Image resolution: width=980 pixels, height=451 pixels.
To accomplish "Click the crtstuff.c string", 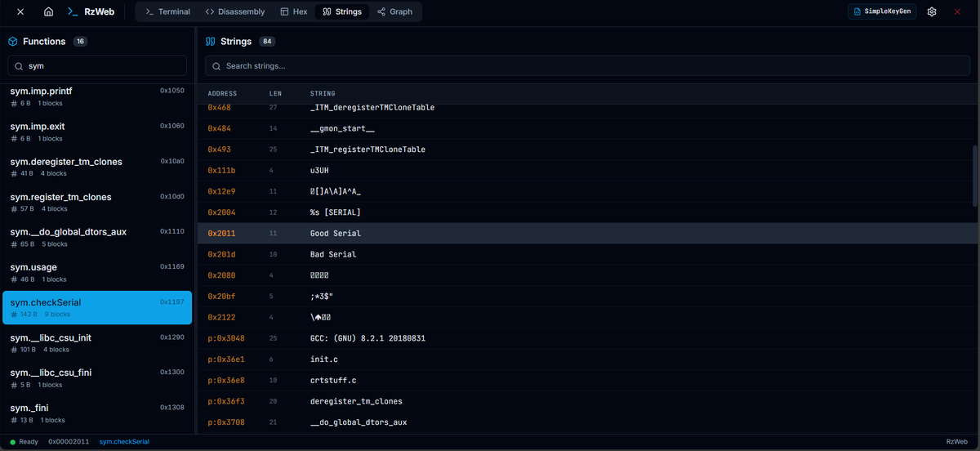I will pyautogui.click(x=333, y=380).
